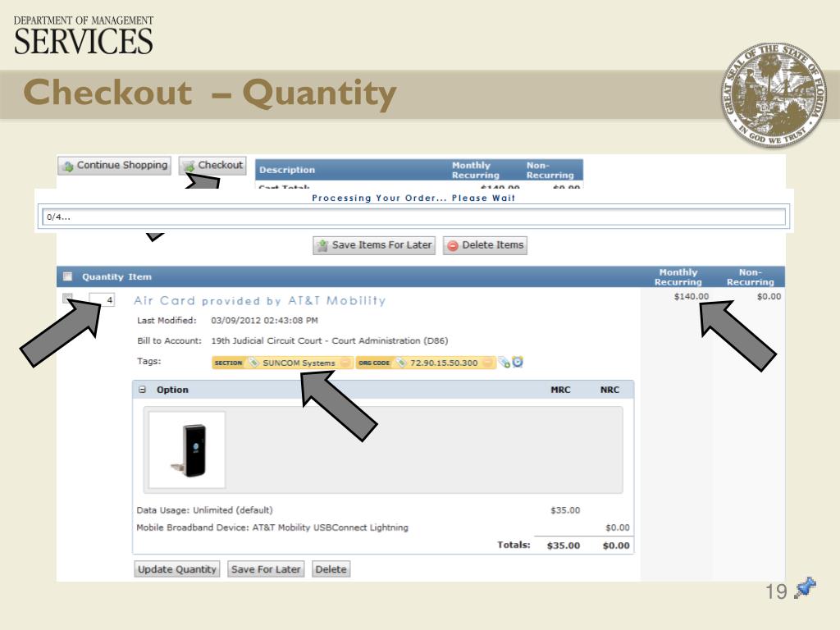Viewport: 840px width, 630px height.
Task: Focus the quantity field showing 4
Action: (102, 300)
